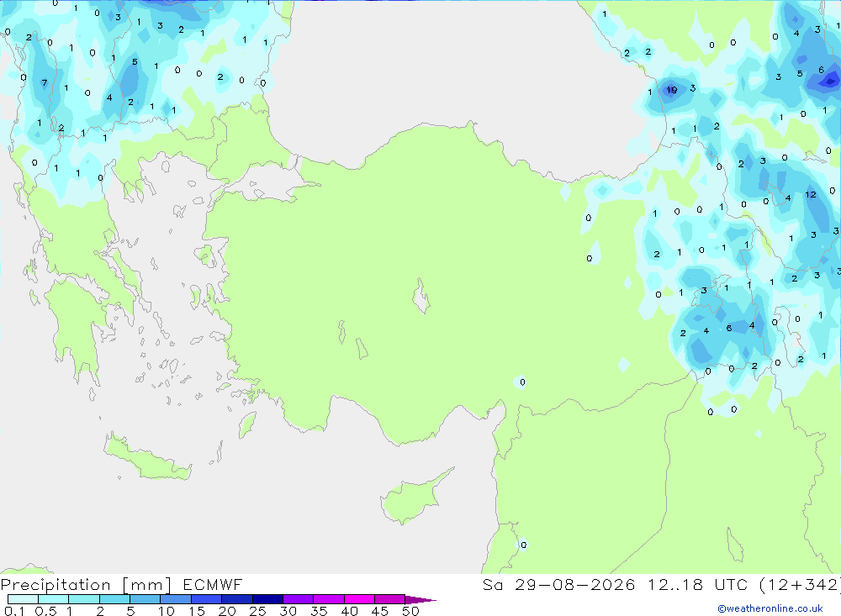Click the '12..18 UTC' time range text

697,584
